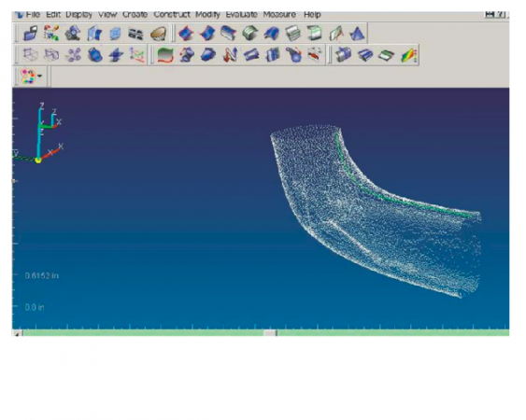This screenshot has height=420, width=526.
Task: Click the multicolored arrows icon beside the folder
Action: point(51,34)
